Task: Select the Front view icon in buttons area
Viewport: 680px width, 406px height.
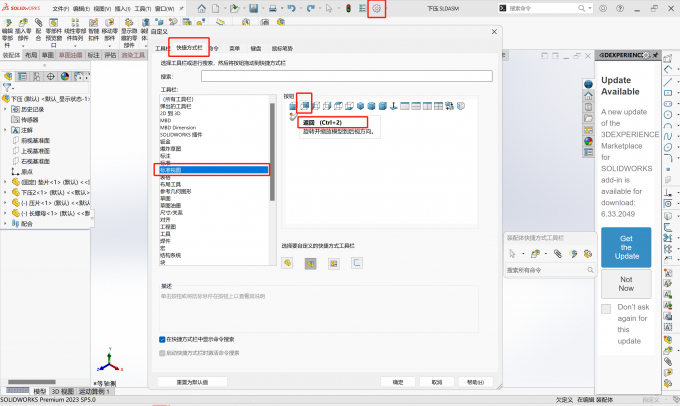Action: tap(293, 106)
